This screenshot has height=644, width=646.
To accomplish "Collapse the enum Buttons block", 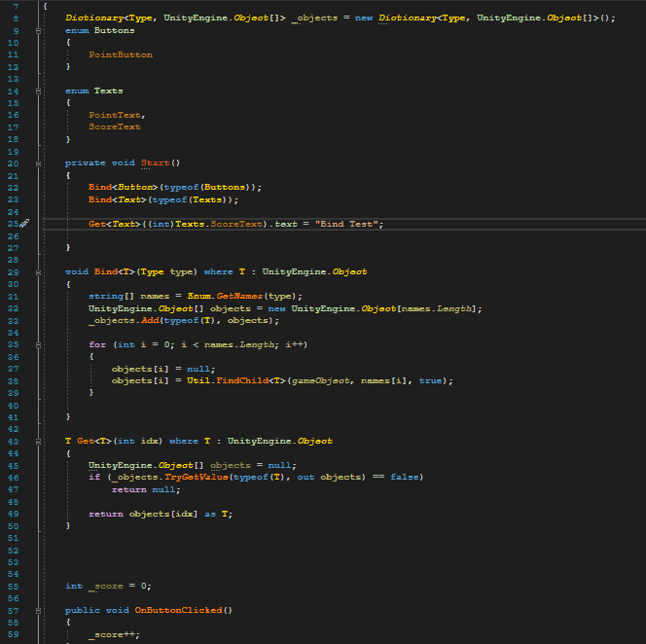I will point(38,31).
